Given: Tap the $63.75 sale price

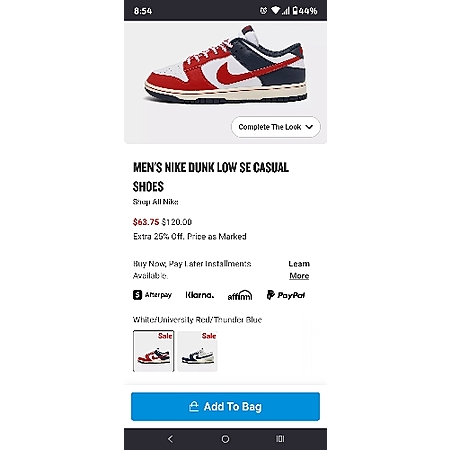Looking at the screenshot, I should tap(146, 222).
